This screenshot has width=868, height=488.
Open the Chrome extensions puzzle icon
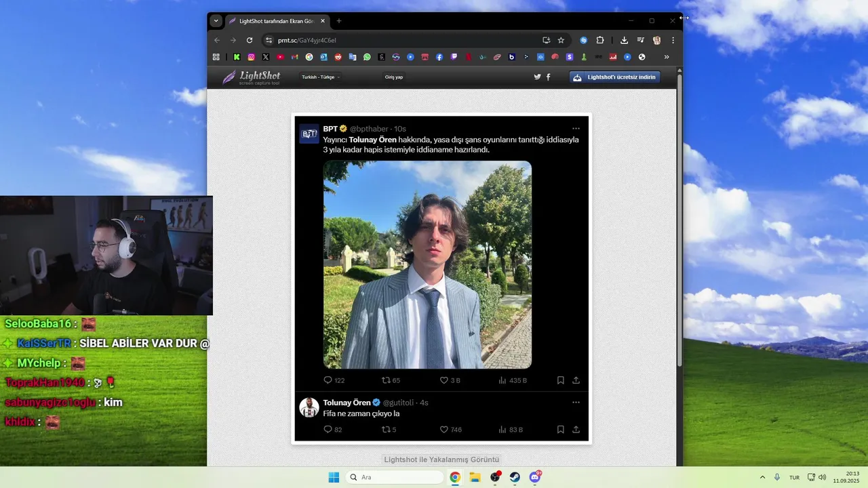coord(600,40)
